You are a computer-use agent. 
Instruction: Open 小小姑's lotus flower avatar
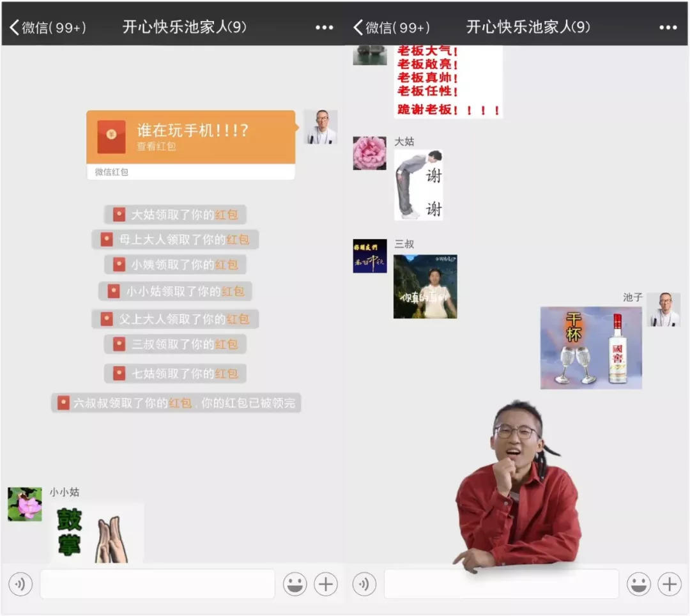pyautogui.click(x=25, y=504)
